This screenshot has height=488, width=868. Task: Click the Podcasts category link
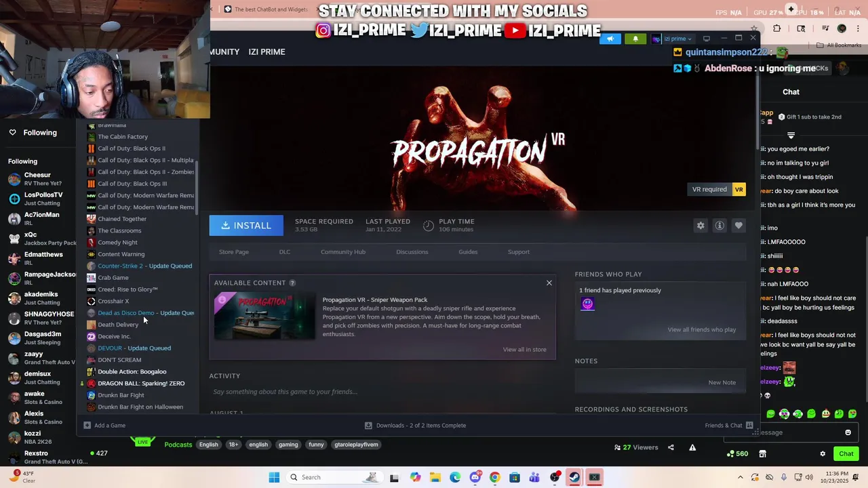178,445
